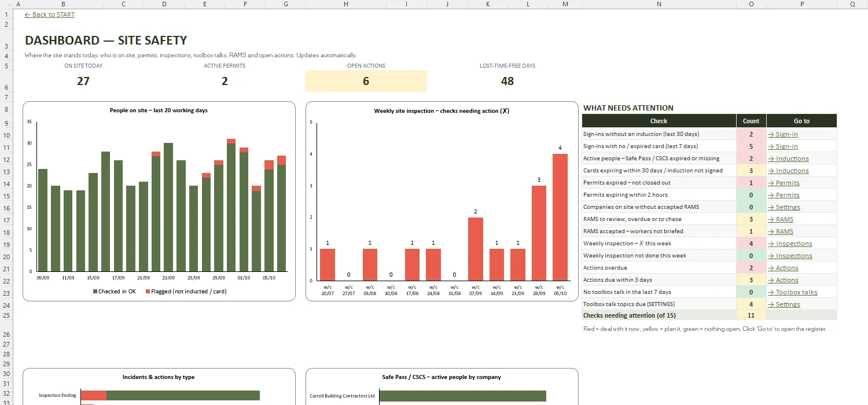The image size is (868, 405).
Task: Open Sign-in link for sign-ins without induction
Action: pyautogui.click(x=783, y=134)
